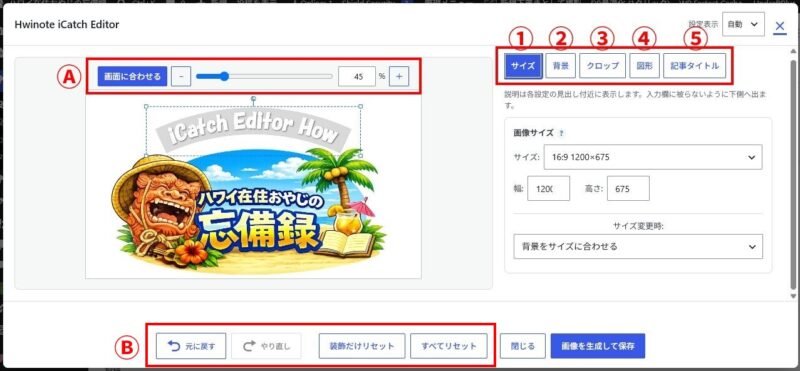The height and width of the screenshot is (371, 800).
Task: Click the question mark help icon beside 画像サイズ
Action: pos(561,133)
